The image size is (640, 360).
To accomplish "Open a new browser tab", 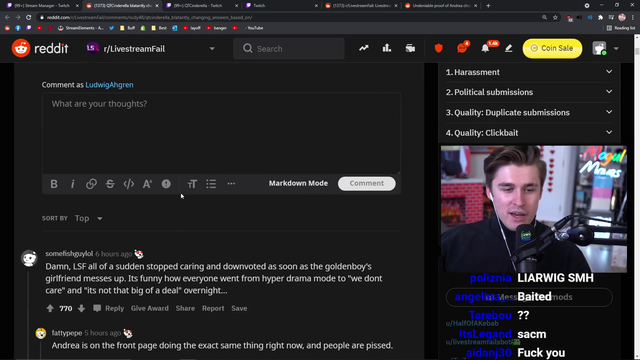I will [488, 6].
